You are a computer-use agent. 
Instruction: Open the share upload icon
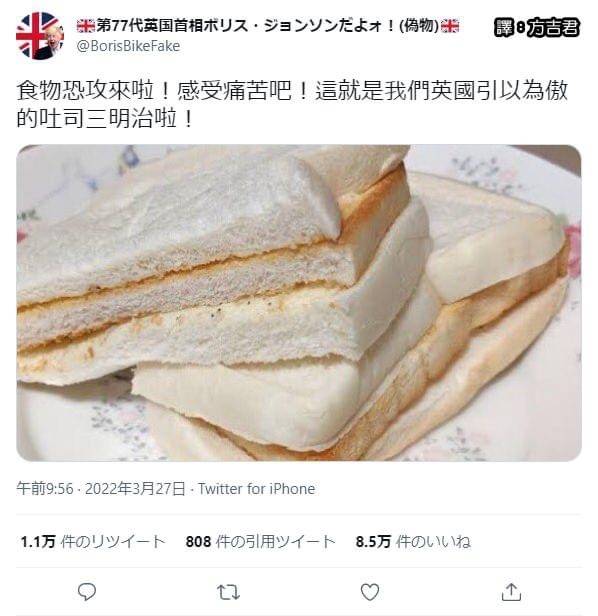(511, 592)
